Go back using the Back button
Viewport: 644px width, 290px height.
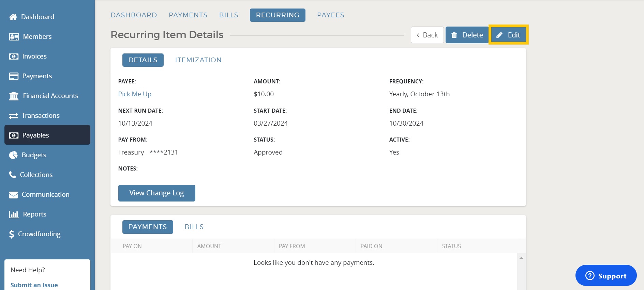tap(427, 35)
